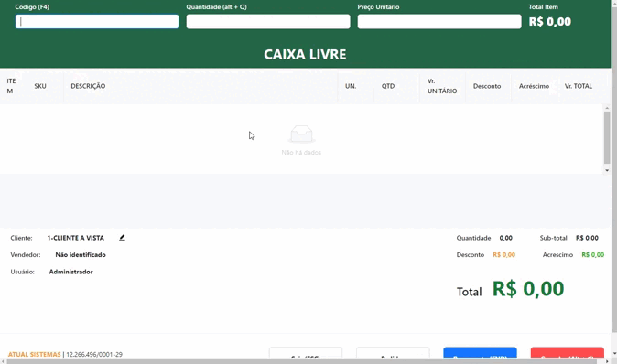This screenshot has height=364, width=617.
Task: Click the horizontal scrollbar's left arrow
Action: coord(3,361)
